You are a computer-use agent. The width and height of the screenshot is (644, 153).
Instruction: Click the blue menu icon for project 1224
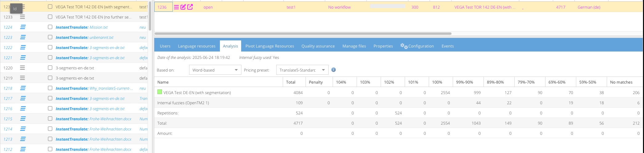point(23,27)
